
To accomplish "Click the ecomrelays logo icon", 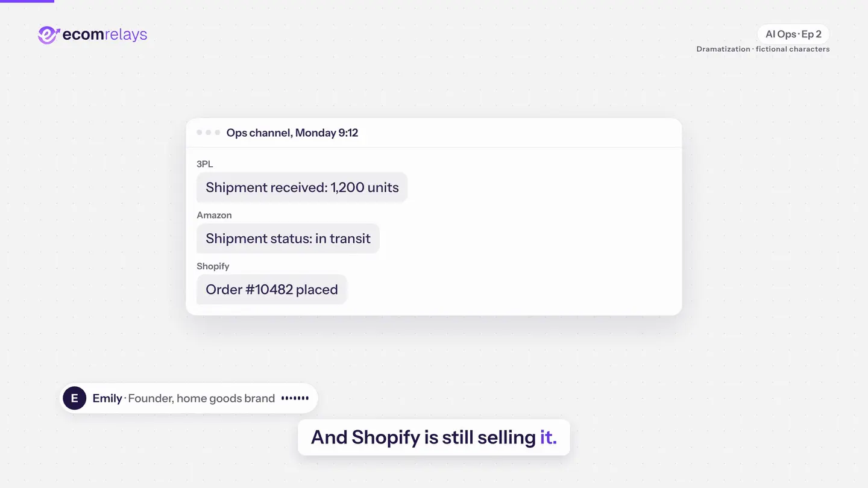I will tap(48, 35).
